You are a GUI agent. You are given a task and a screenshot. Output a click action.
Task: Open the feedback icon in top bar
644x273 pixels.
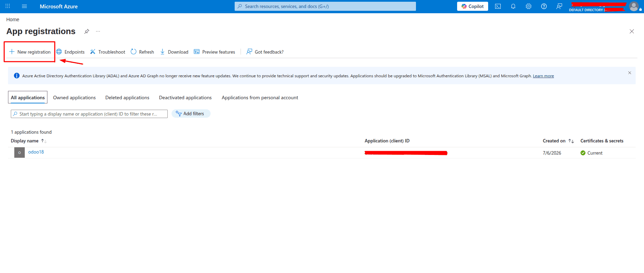tap(559, 6)
